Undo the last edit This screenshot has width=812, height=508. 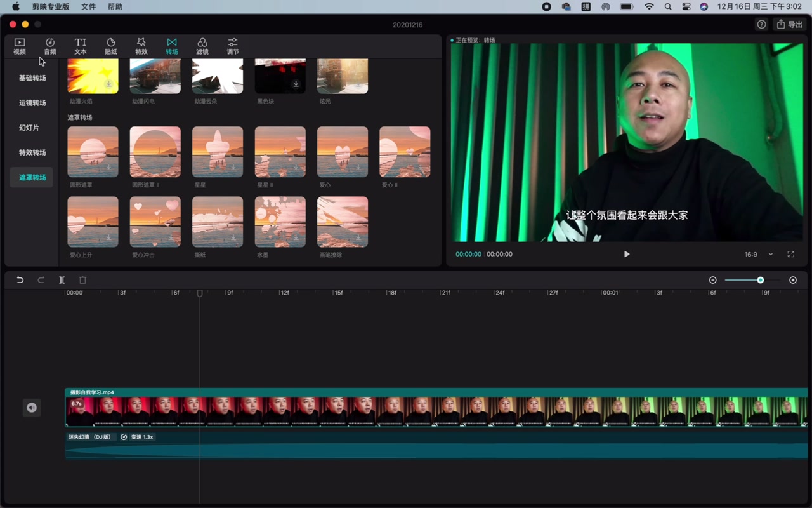click(x=20, y=280)
